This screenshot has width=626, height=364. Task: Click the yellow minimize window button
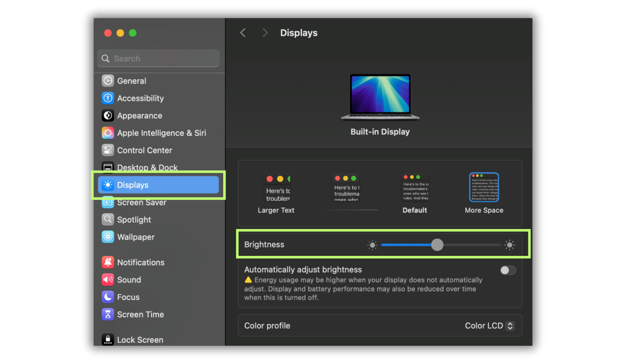pos(120,33)
